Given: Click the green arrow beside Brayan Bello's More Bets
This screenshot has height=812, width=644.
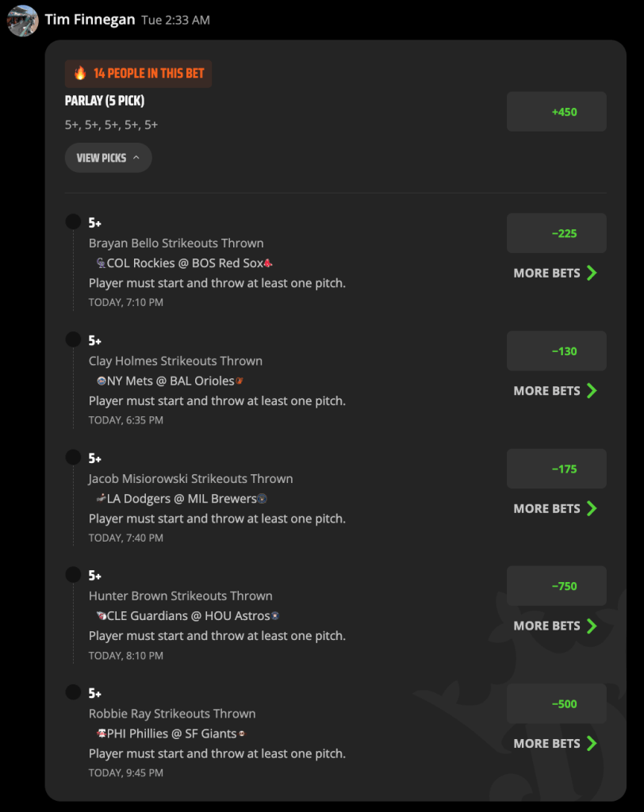Looking at the screenshot, I should (592, 273).
